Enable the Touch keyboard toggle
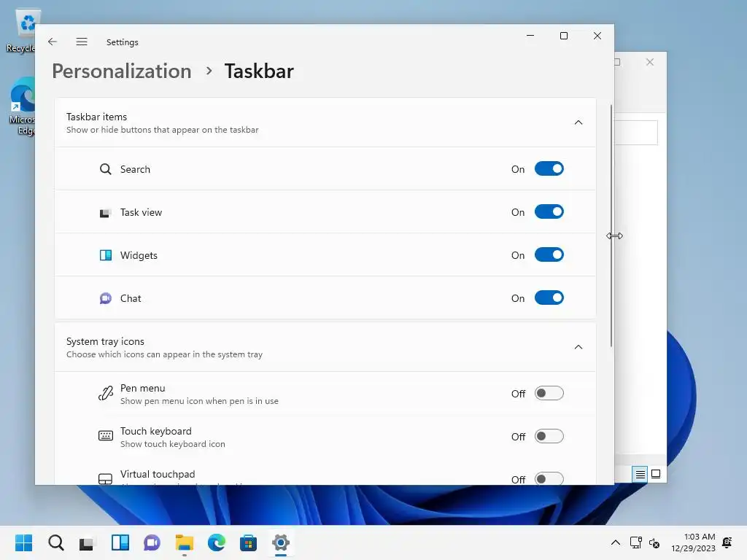The width and height of the screenshot is (747, 560). click(549, 436)
